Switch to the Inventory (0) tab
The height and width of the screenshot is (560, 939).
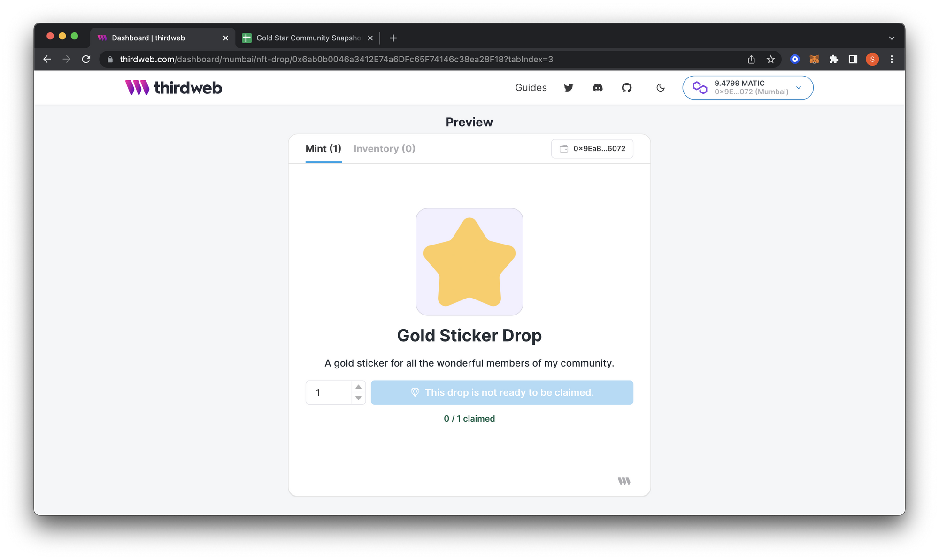pos(385,149)
